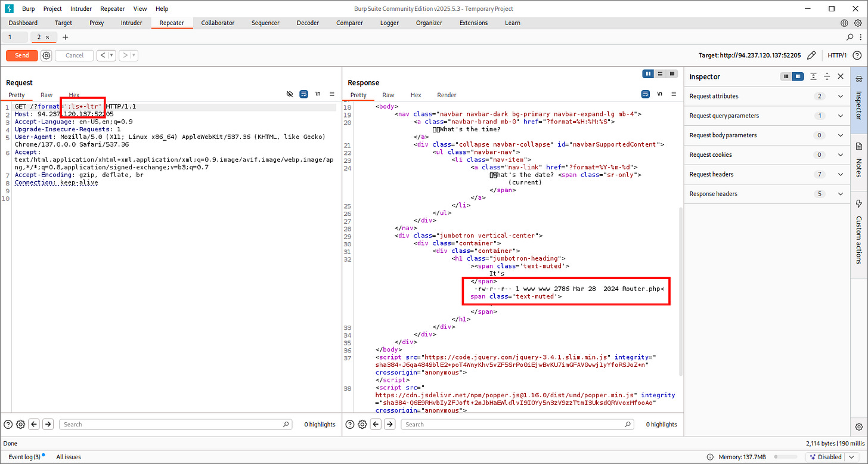Open the Event log in status bar
This screenshot has height=464, width=868.
[x=24, y=457]
